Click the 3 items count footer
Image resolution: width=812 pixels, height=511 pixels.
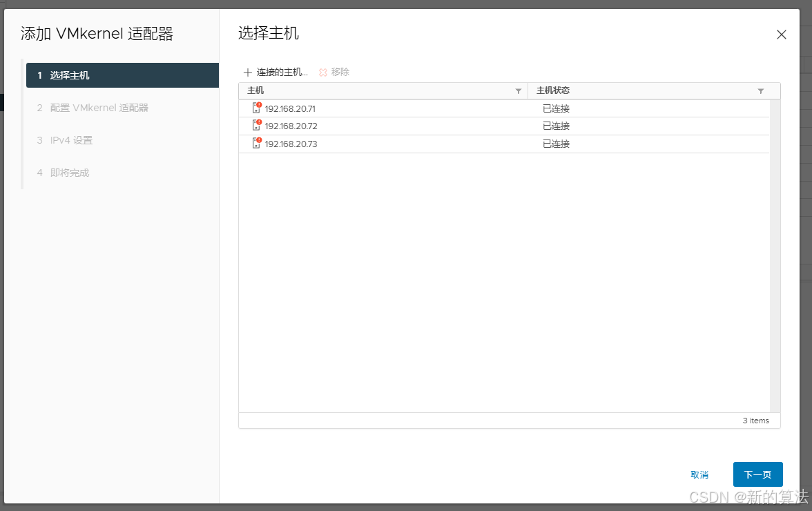pos(755,421)
